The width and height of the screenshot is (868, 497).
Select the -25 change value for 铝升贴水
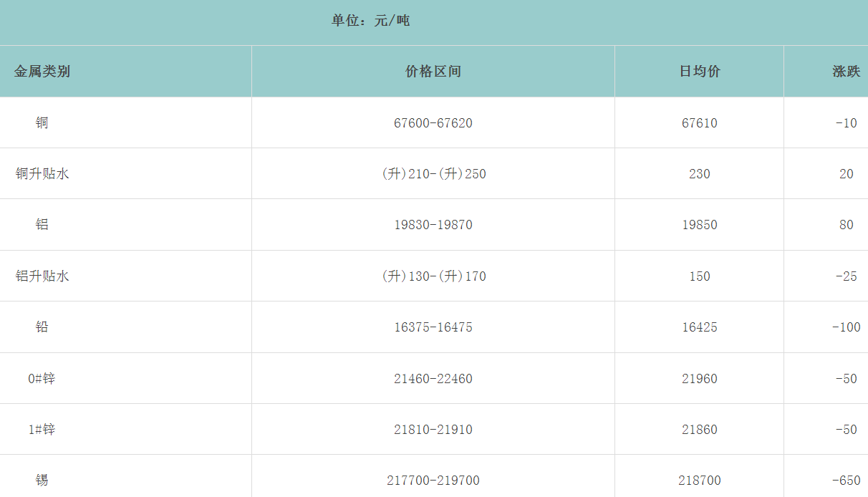tap(846, 276)
